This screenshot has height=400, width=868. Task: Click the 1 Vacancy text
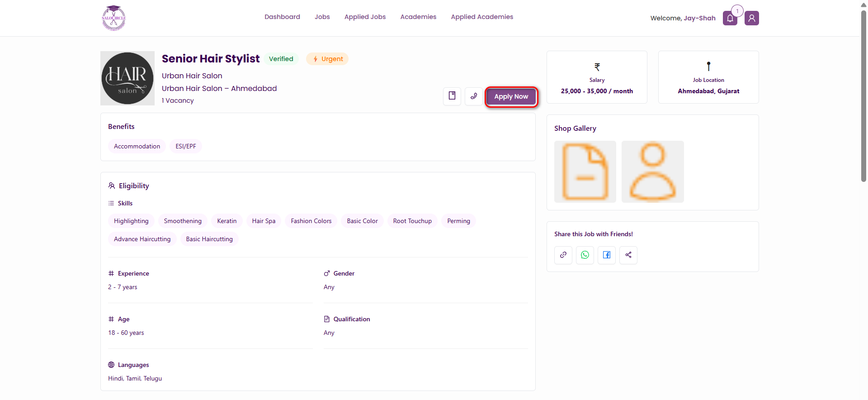(178, 100)
